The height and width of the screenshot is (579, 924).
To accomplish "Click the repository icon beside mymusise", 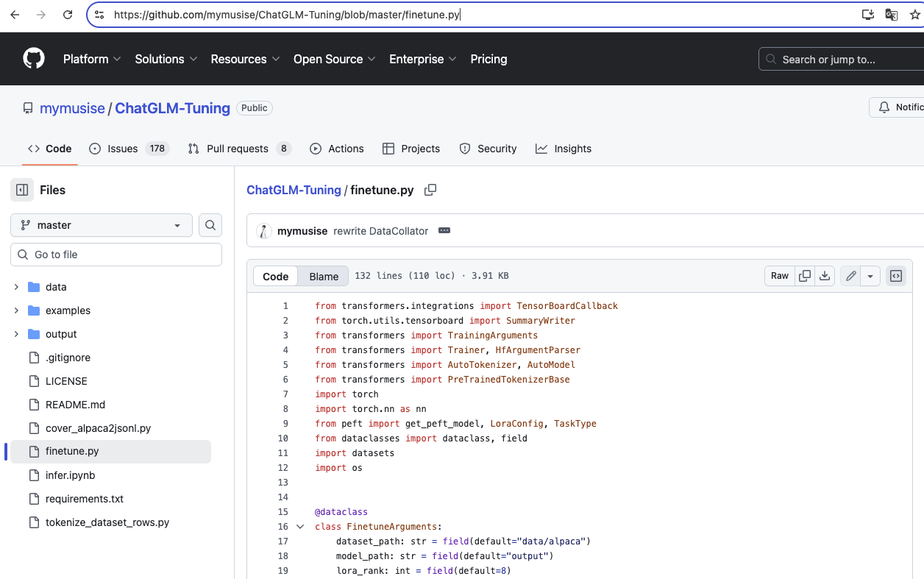I will point(28,108).
